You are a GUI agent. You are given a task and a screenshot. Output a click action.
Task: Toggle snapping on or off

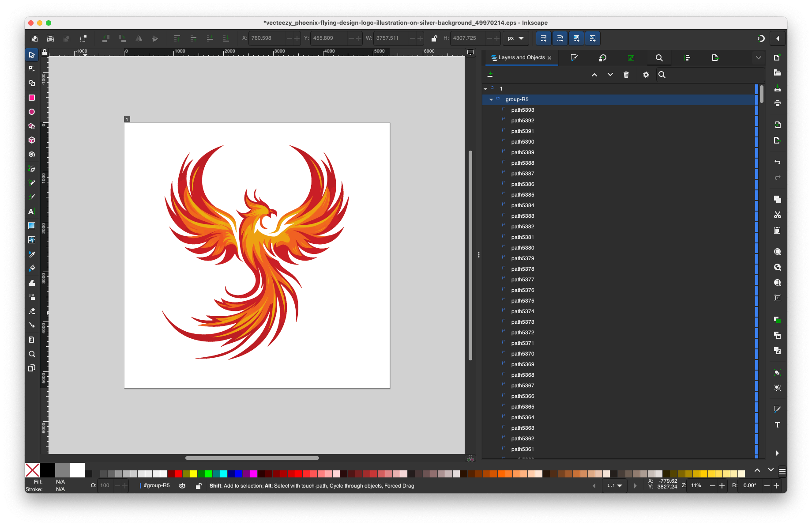pyautogui.click(x=761, y=38)
